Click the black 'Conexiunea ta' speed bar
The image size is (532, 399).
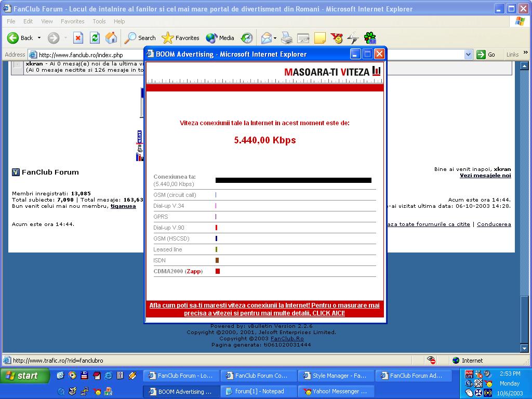coord(294,180)
